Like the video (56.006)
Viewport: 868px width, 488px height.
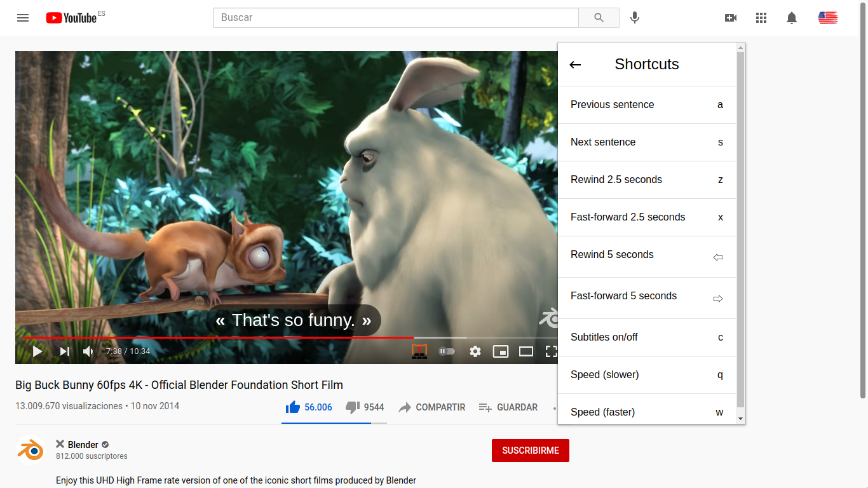tap(309, 407)
